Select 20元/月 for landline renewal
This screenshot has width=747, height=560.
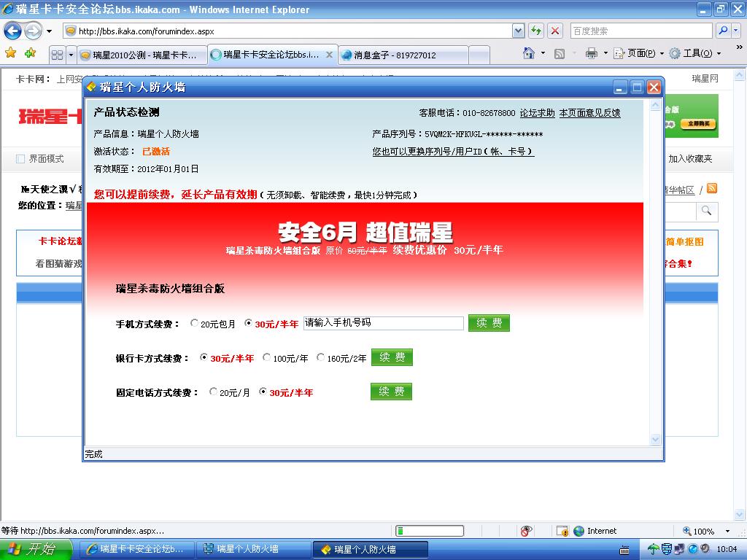(213, 392)
